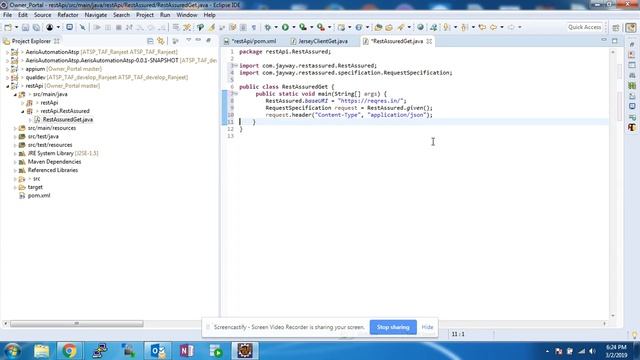Click the green Run button icon
Viewport: 640px width, 360px height.
(x=285, y=27)
